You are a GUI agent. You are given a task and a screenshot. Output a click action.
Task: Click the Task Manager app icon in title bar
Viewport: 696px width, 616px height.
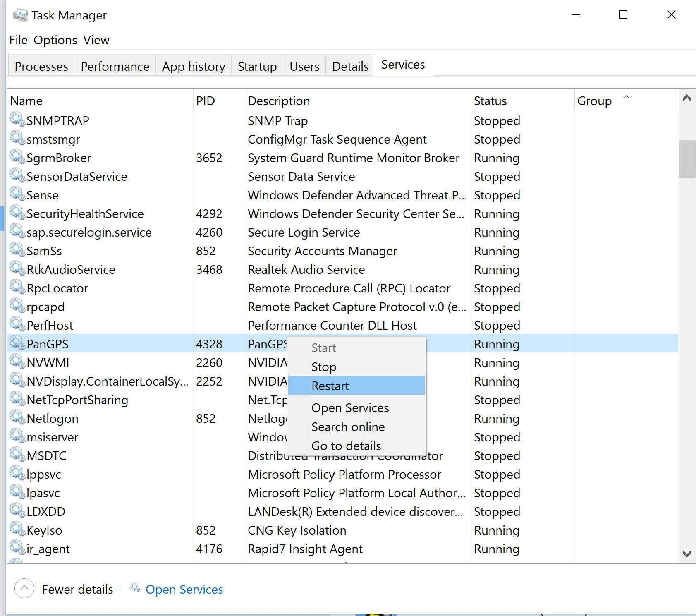pos(20,15)
